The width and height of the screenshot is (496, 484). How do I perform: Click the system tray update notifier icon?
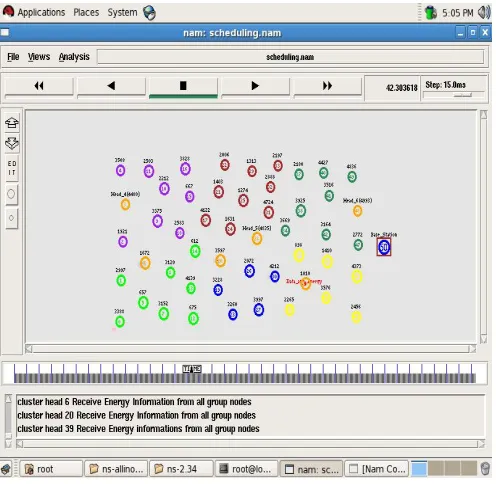click(x=431, y=13)
